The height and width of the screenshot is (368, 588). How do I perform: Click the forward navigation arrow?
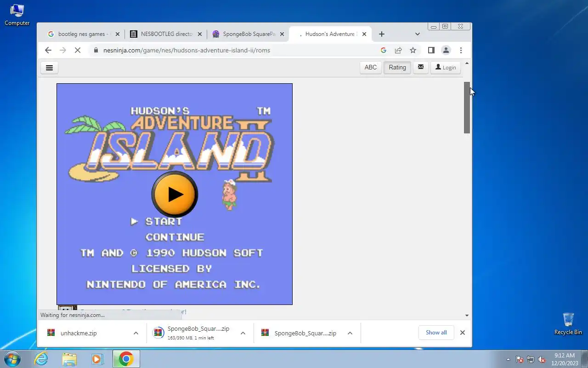click(63, 50)
